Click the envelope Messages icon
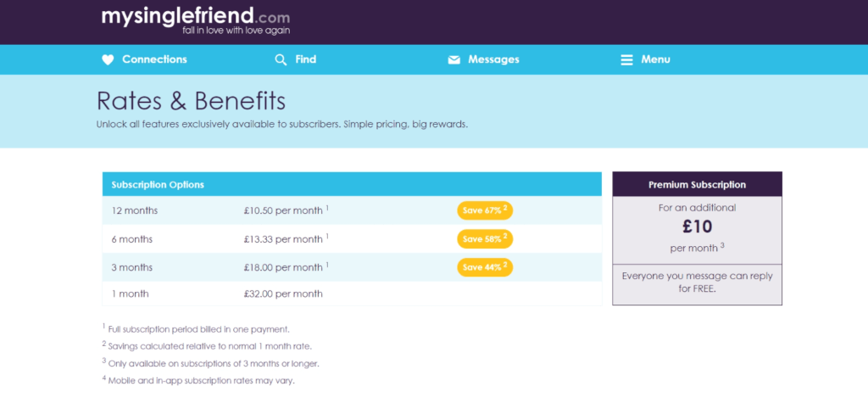The height and width of the screenshot is (403, 868). click(454, 60)
